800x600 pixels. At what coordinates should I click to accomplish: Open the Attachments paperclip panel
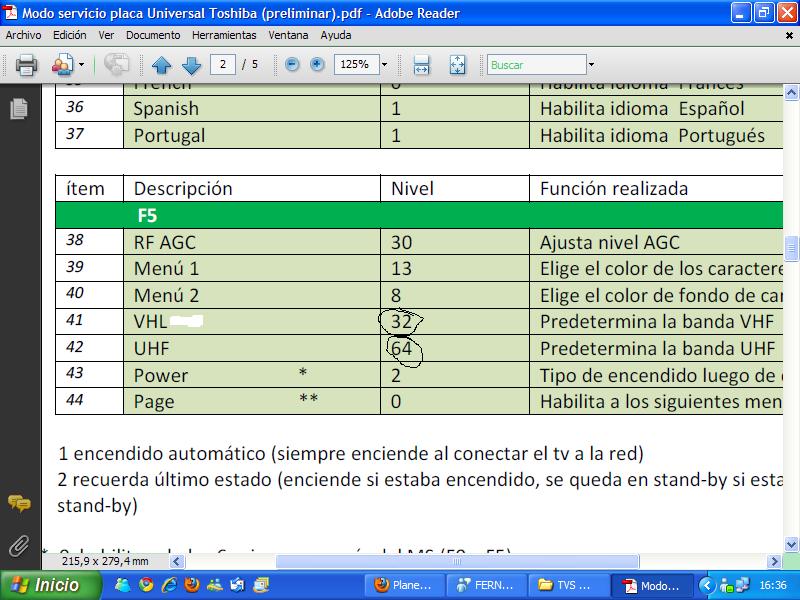tap(19, 546)
